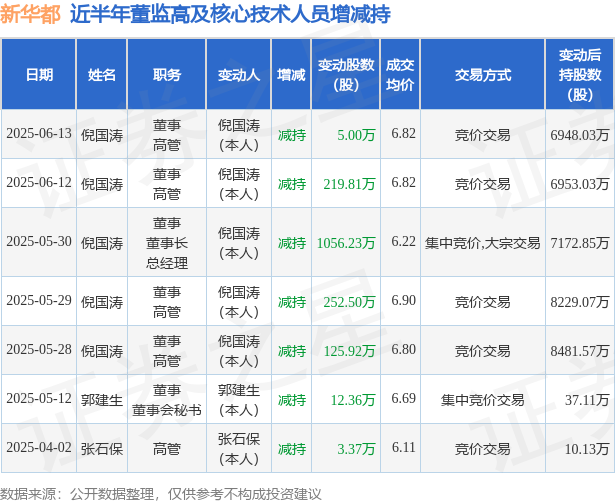615x503 pixels.
Task: Click the 董事 董事会秘书 position cell
Action: coord(167,400)
